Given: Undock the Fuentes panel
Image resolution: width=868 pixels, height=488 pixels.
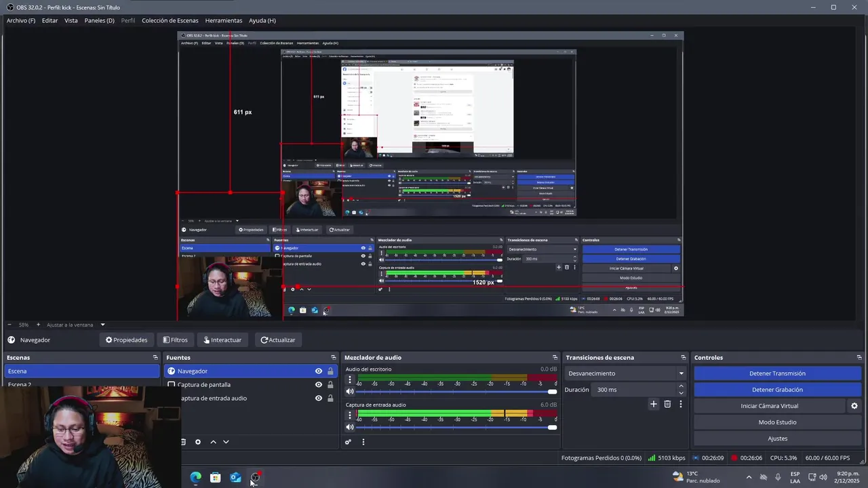Looking at the screenshot, I should tap(333, 357).
